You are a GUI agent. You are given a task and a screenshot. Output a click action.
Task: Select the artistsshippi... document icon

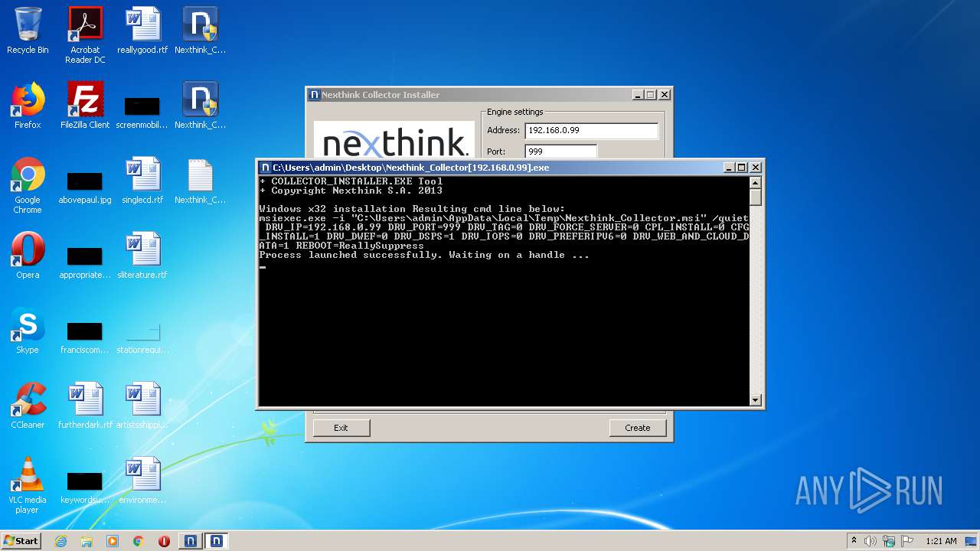tap(142, 406)
